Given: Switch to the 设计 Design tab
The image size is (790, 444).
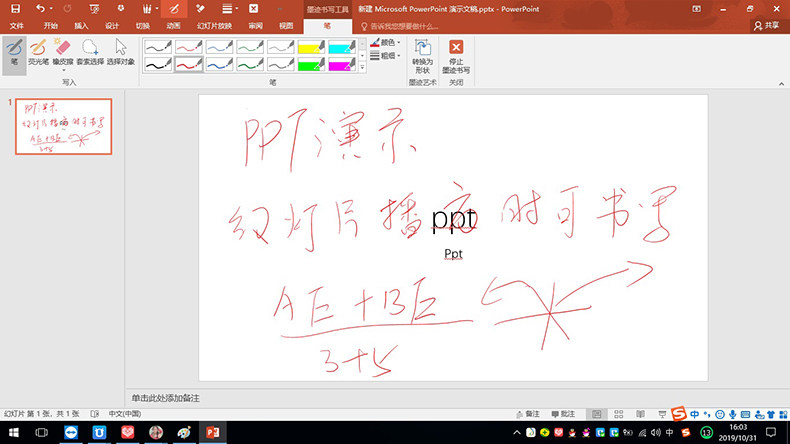Looking at the screenshot, I should (x=112, y=26).
